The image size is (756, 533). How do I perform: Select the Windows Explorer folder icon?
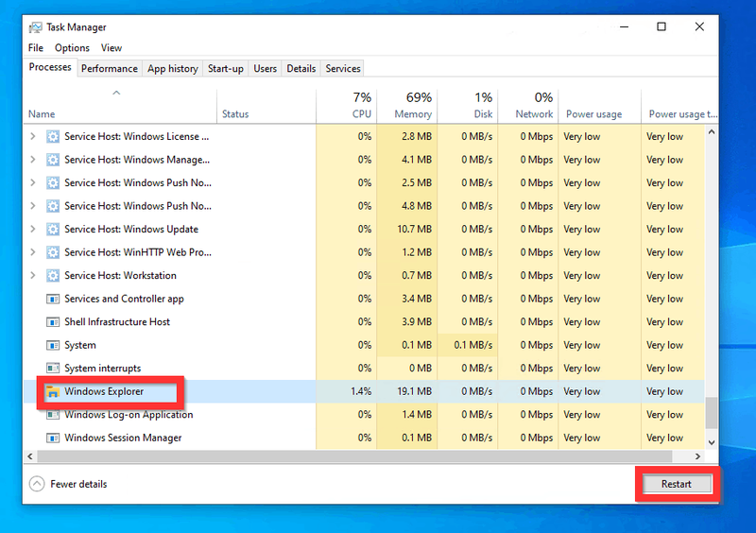pyautogui.click(x=53, y=391)
